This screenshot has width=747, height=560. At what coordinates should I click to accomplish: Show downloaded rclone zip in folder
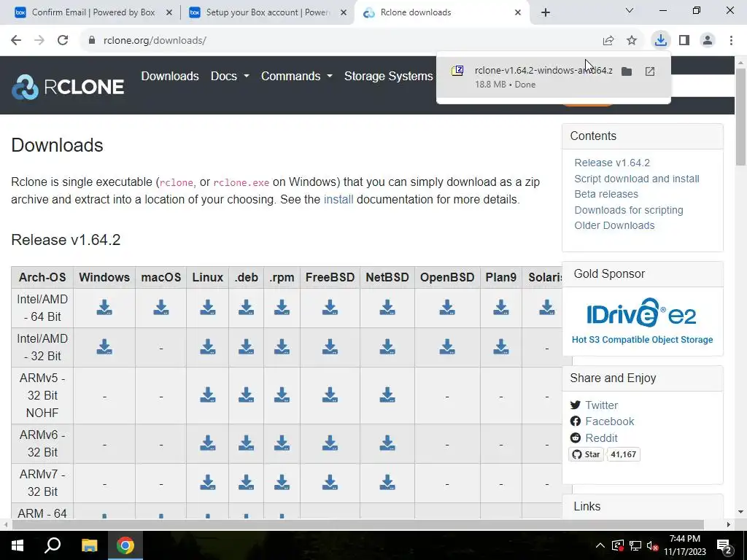point(627,71)
